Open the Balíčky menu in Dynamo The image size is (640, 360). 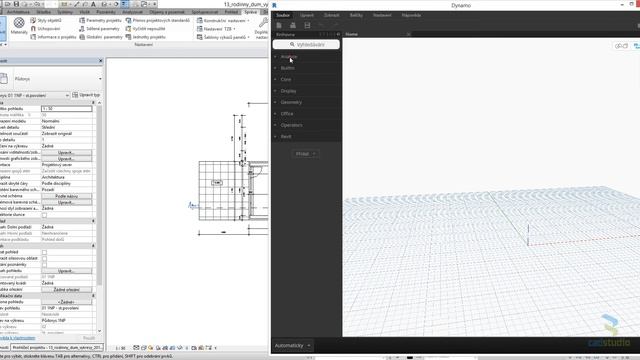tap(356, 15)
